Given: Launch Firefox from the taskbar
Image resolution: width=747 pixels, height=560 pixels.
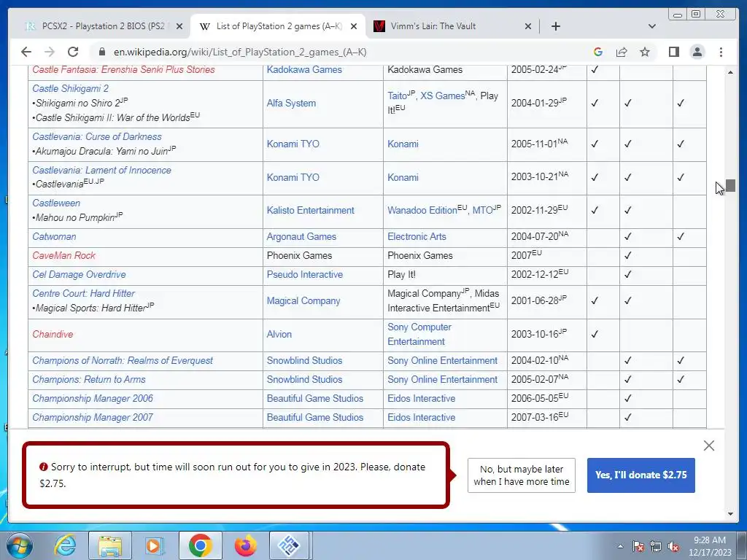Looking at the screenshot, I should pos(246,545).
